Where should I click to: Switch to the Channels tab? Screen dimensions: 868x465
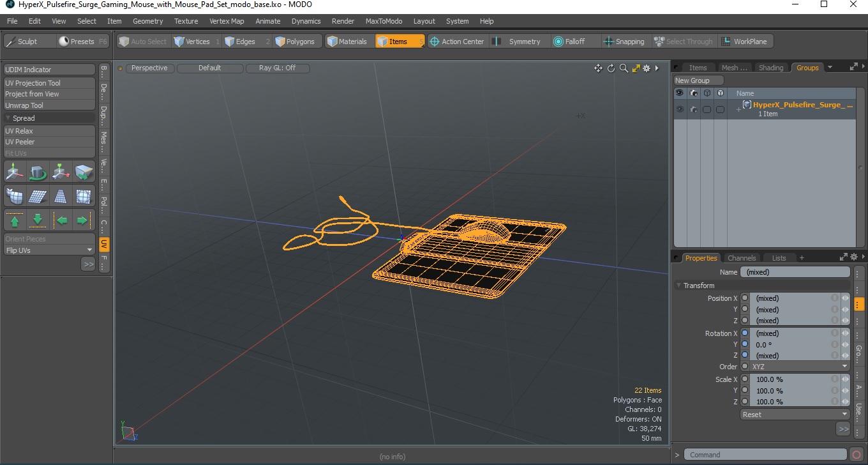742,258
